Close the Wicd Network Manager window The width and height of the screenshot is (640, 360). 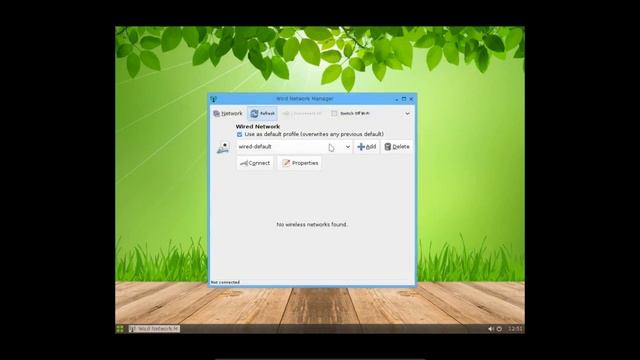point(411,99)
